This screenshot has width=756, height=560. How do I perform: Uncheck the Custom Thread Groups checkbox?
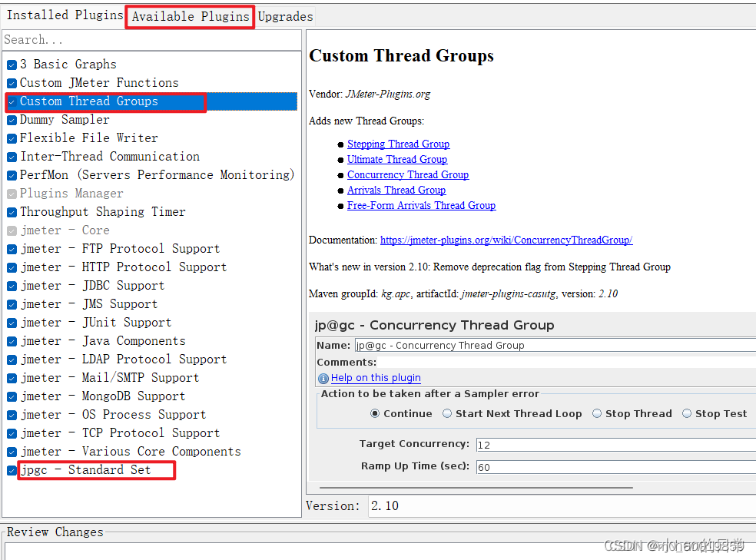[12, 101]
